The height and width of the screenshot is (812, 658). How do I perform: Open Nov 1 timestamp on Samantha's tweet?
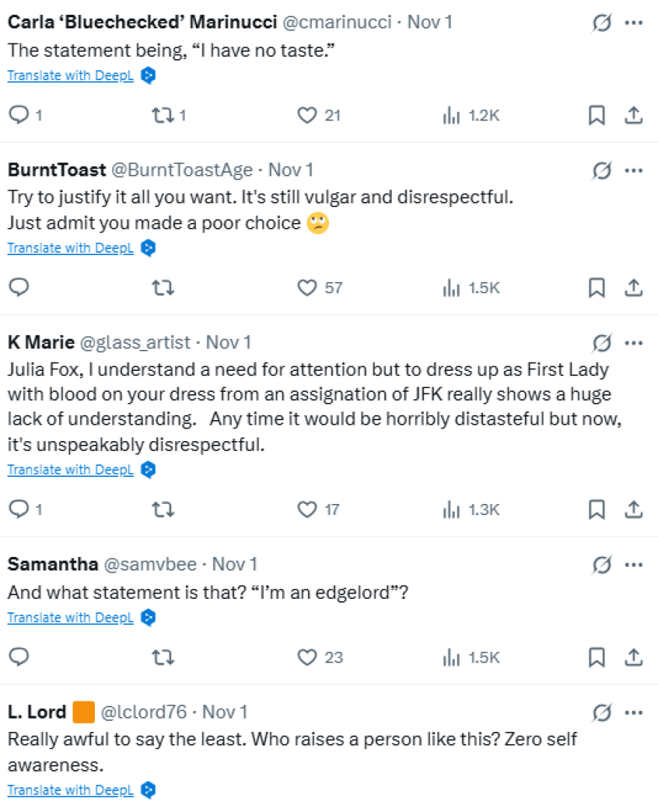pyautogui.click(x=235, y=564)
